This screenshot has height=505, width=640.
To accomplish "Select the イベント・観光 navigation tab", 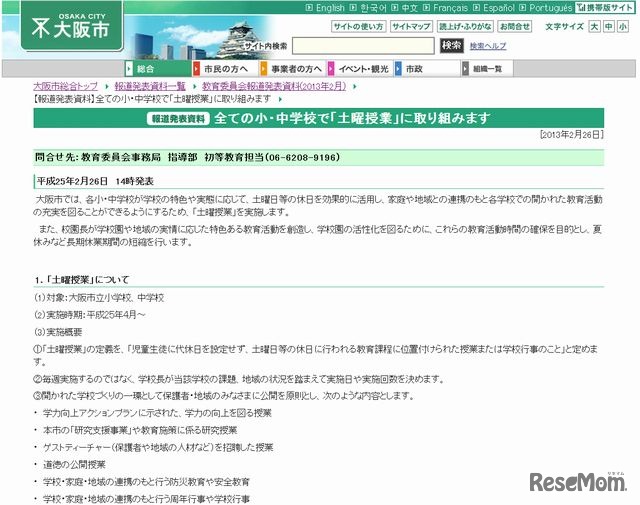I will click(x=360, y=69).
